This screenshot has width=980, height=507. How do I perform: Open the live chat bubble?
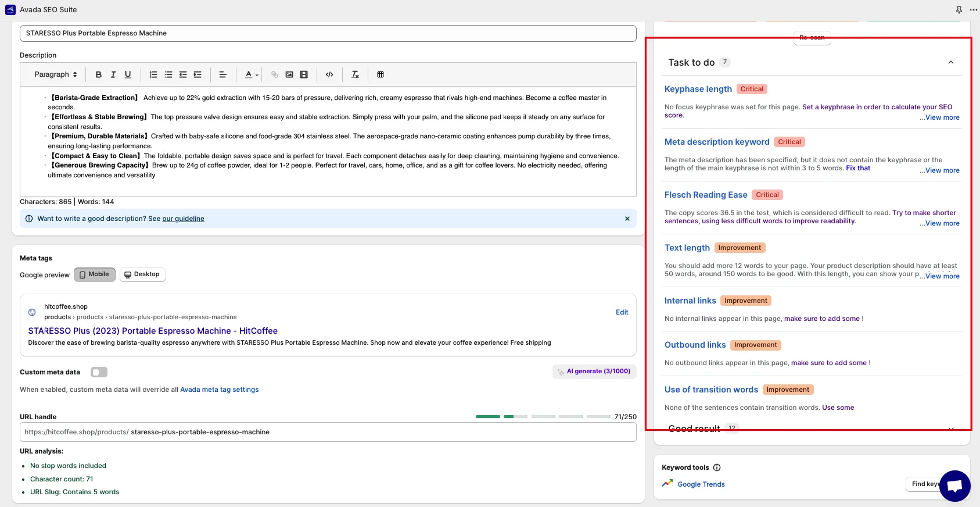(955, 485)
